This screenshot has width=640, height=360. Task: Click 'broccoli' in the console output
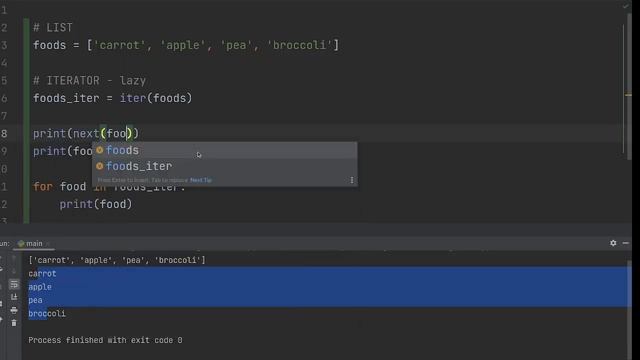tap(47, 313)
